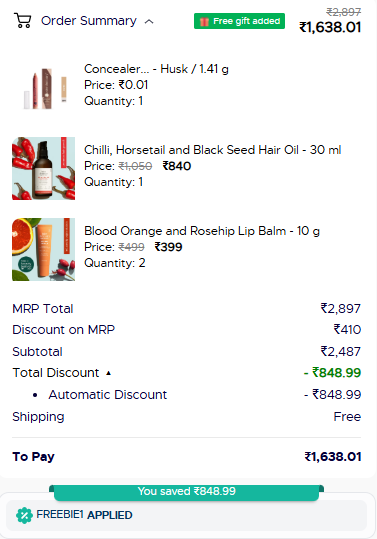Collapse the Total Discount triangle
This screenshot has width=377, height=539.
[109, 373]
